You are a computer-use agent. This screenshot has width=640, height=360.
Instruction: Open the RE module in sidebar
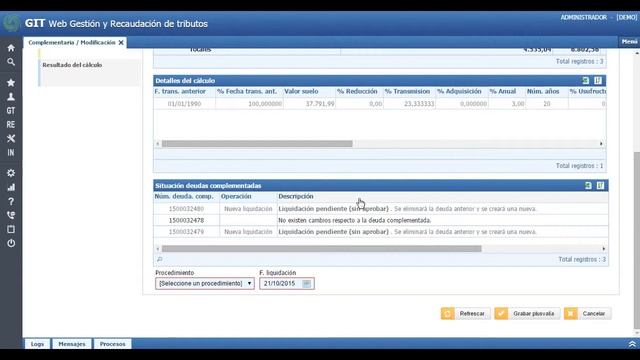11,124
